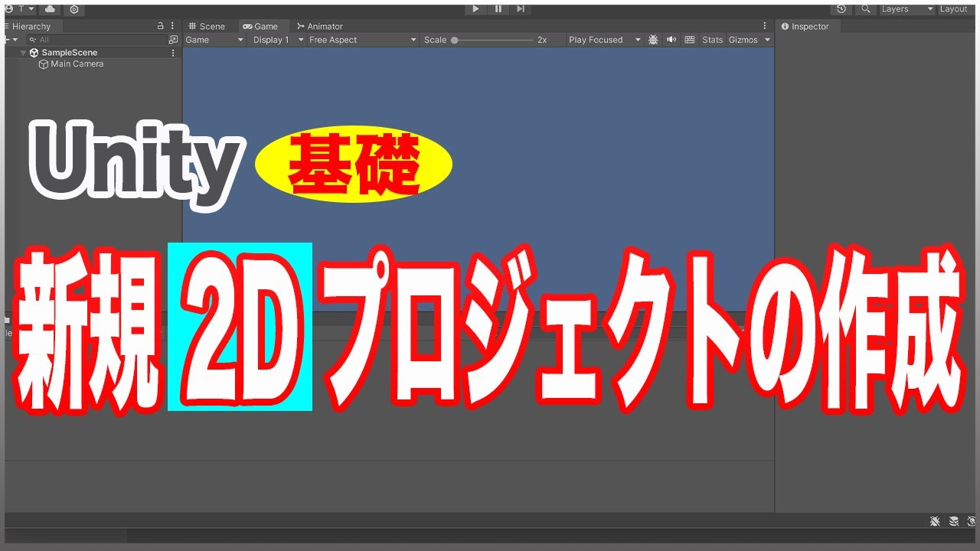
Task: Open the Game view type dropdown
Action: click(x=215, y=40)
